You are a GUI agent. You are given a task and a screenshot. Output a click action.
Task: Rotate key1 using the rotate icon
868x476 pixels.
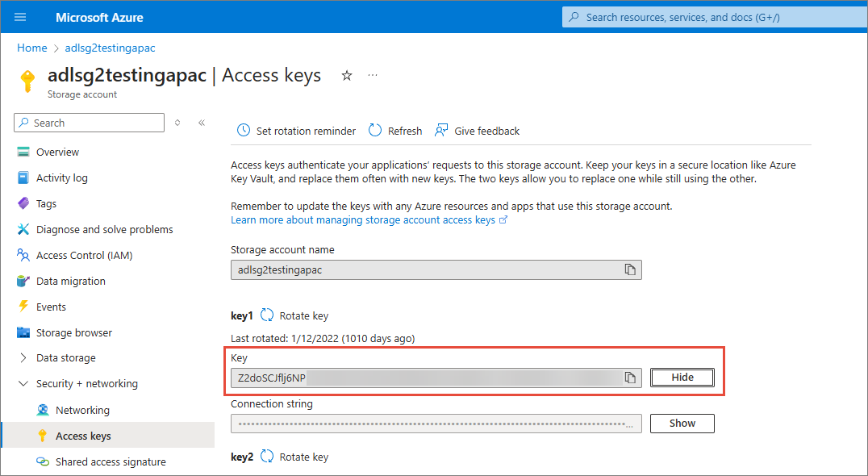(x=266, y=315)
